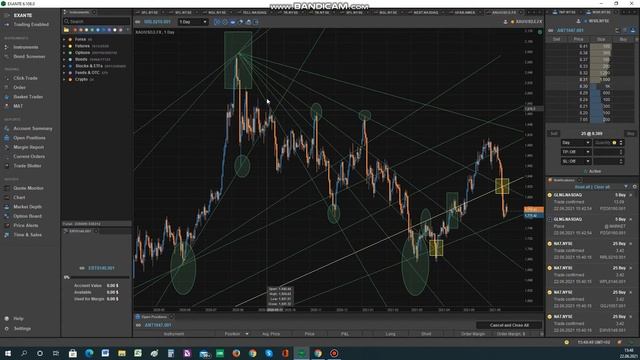
Task: Switch to the TELL.NASDAQ chart tab
Action: pyautogui.click(x=254, y=13)
